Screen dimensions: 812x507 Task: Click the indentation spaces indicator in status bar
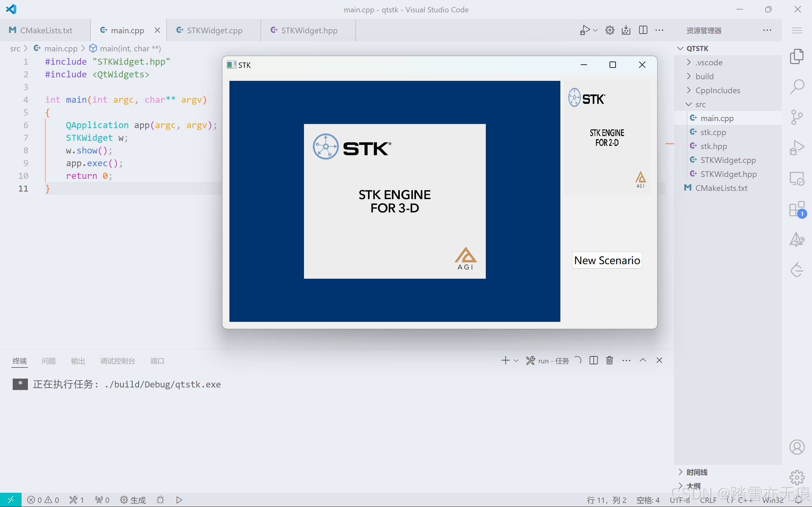(x=648, y=500)
